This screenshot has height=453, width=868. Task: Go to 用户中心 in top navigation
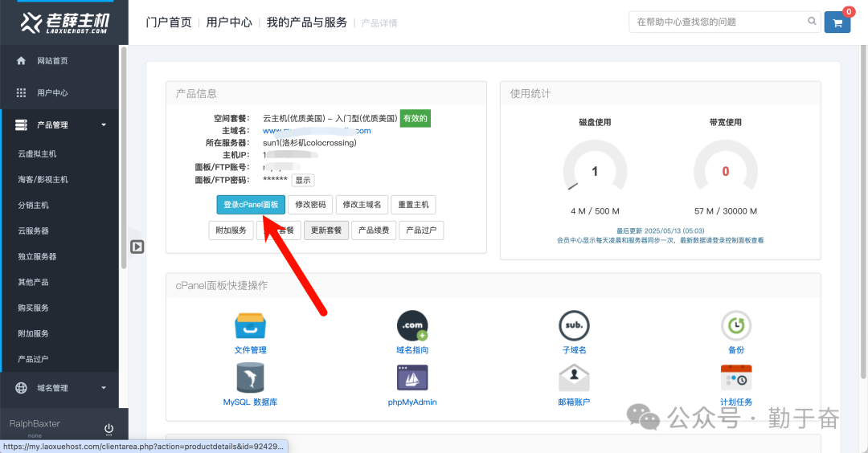coord(229,22)
